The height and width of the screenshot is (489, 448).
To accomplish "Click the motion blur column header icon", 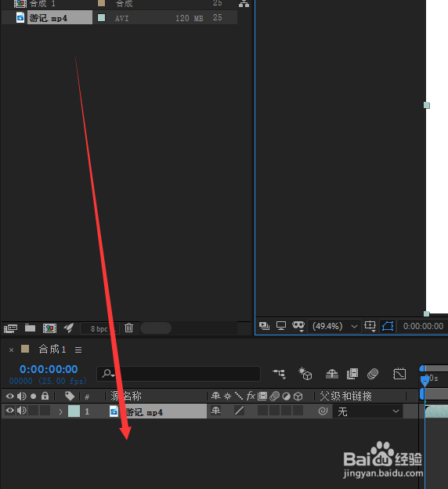I will [x=275, y=396].
